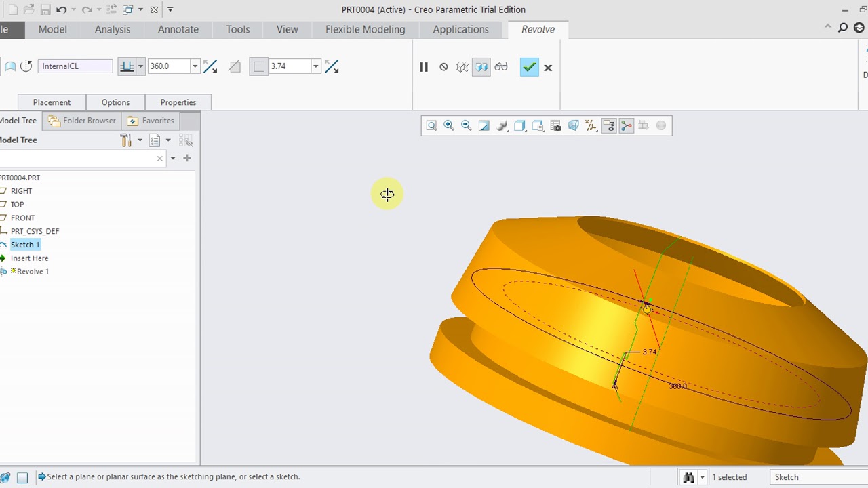Image resolution: width=868 pixels, height=488 pixels.
Task: Toggle attached preview mode
Action: click(481, 67)
